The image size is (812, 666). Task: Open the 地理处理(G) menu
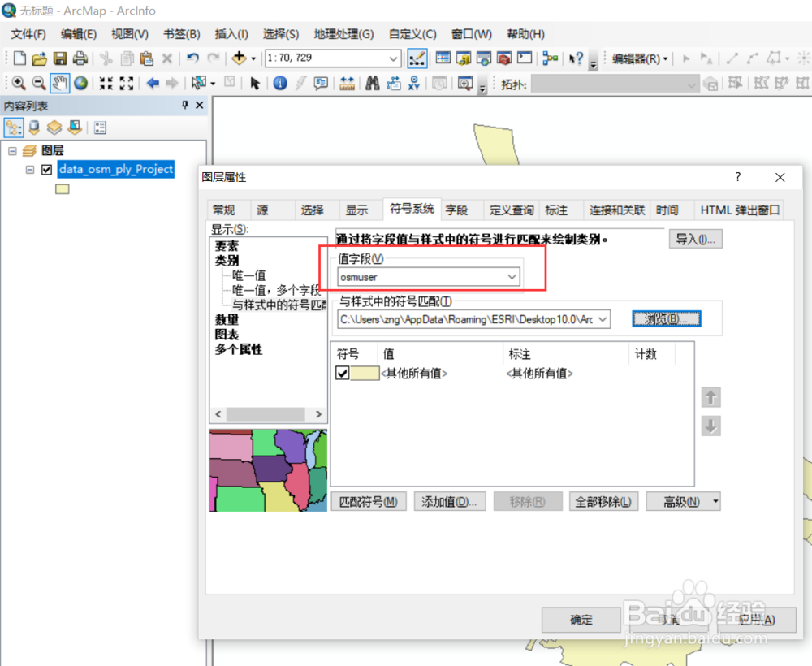point(343,33)
